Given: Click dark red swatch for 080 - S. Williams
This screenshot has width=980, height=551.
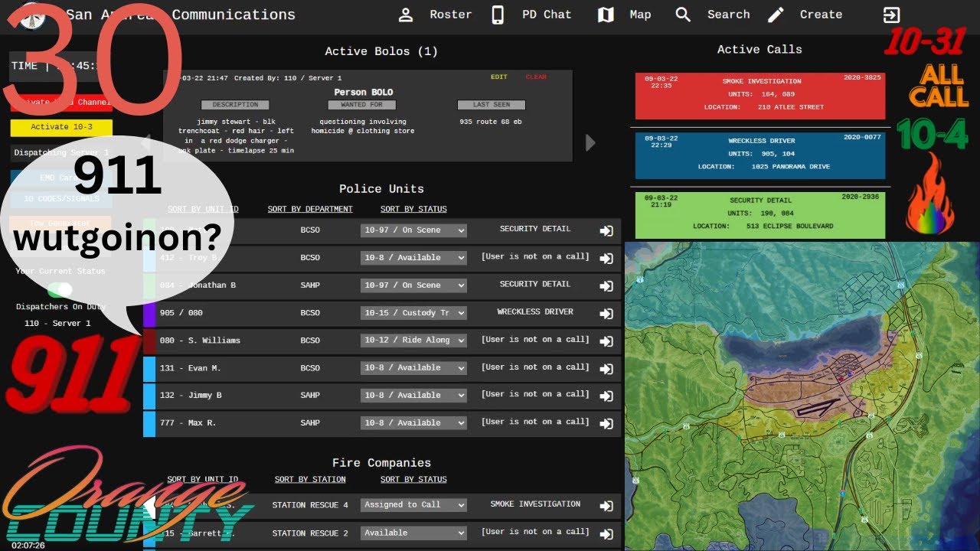Looking at the screenshot, I should tap(149, 341).
